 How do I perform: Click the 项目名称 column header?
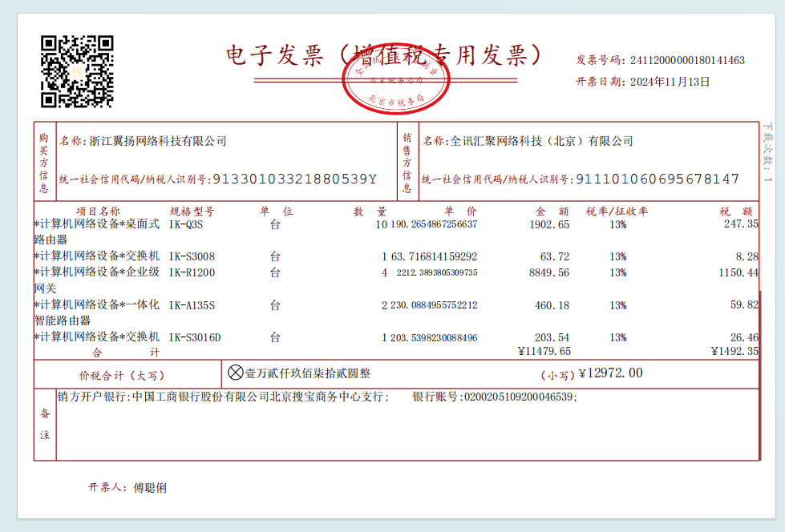(x=98, y=211)
